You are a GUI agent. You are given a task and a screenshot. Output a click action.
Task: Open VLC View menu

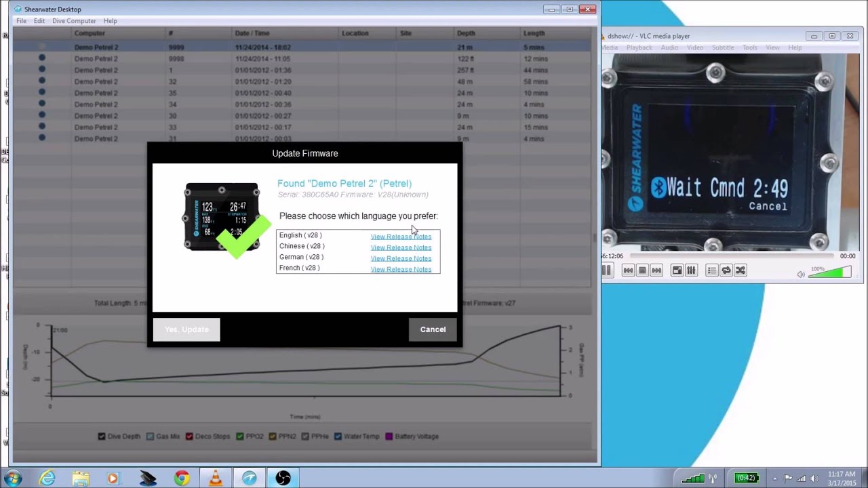tap(772, 47)
